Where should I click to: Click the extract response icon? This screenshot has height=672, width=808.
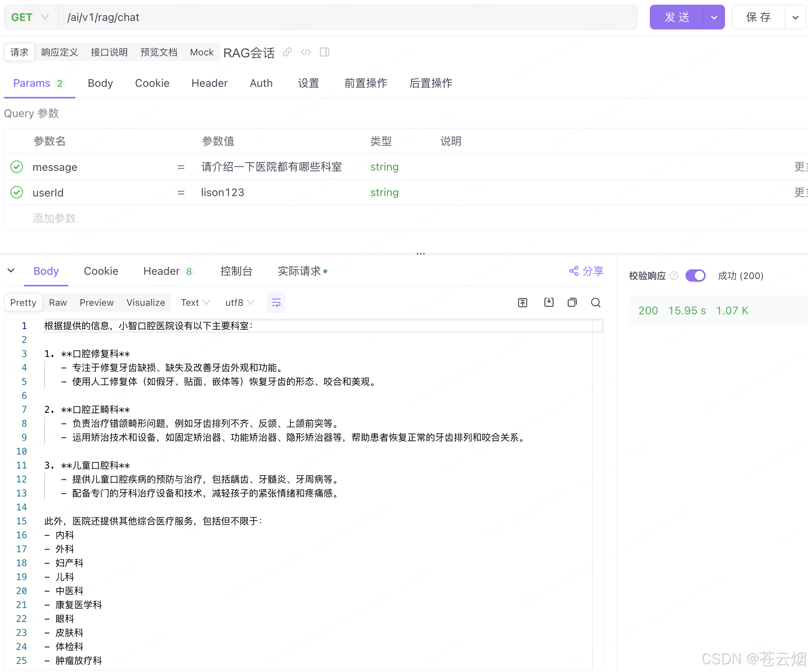pyautogui.click(x=523, y=302)
